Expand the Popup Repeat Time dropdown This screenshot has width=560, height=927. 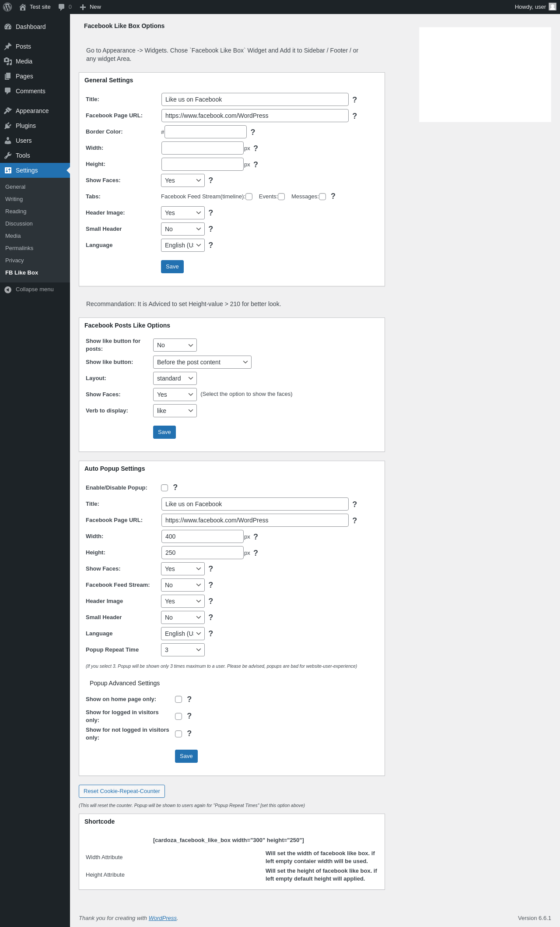(x=183, y=650)
